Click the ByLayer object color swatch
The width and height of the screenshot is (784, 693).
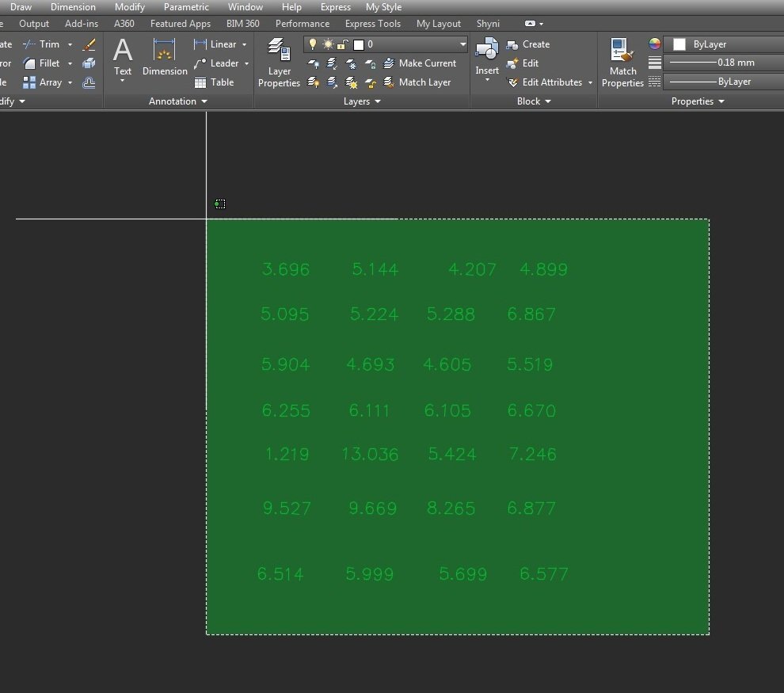click(x=679, y=44)
